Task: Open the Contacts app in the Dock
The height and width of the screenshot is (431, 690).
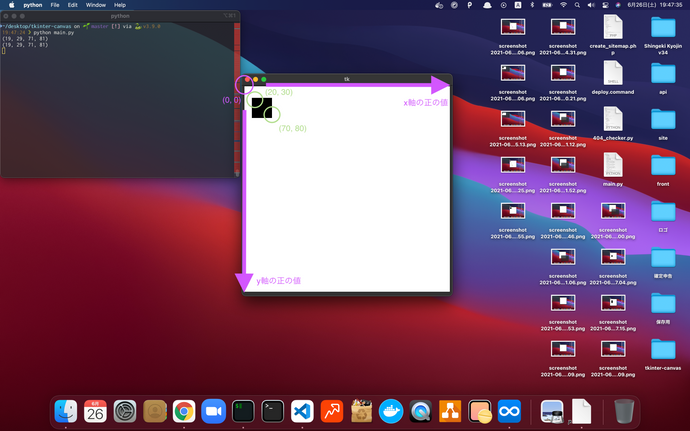Action: pyautogui.click(x=154, y=411)
